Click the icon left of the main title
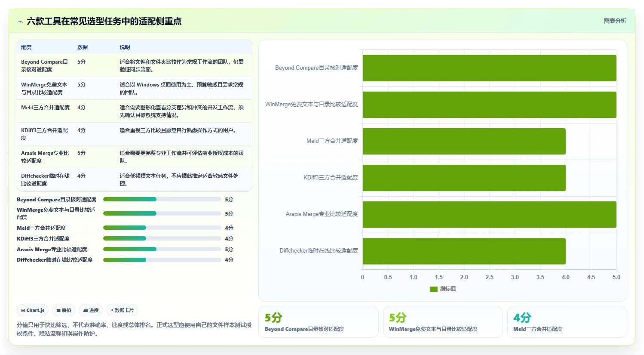This screenshot has height=355, width=644. [x=20, y=22]
